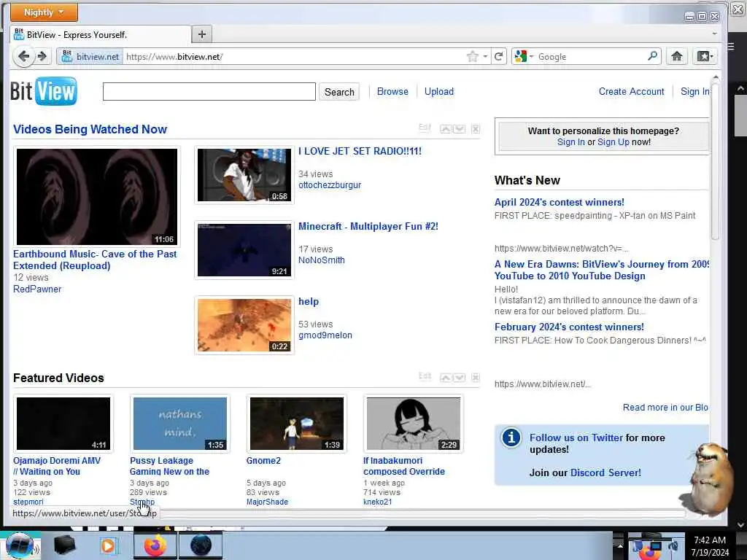Edit the Videos Being Watched Now section

pyautogui.click(x=425, y=128)
